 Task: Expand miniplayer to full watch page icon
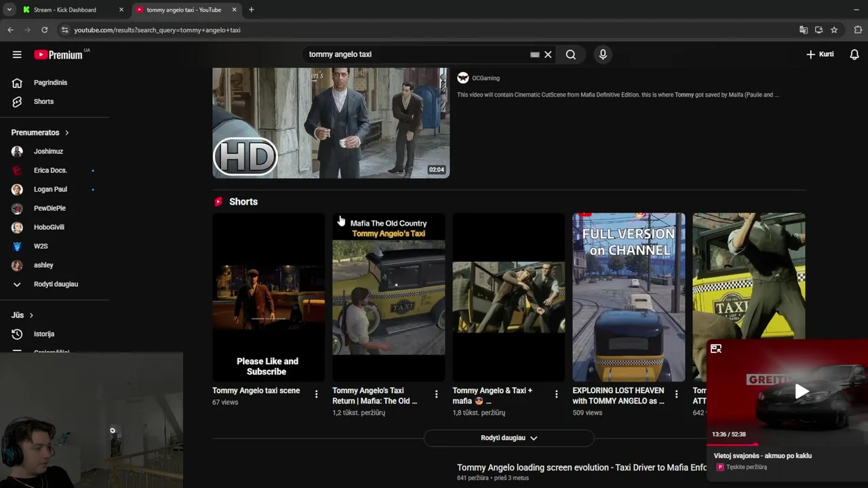[716, 349]
